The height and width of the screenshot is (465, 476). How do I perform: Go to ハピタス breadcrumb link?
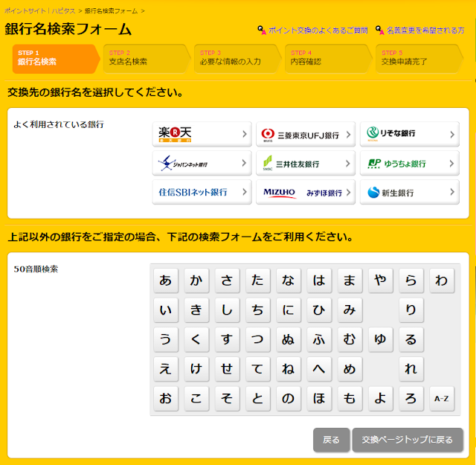pos(63,11)
